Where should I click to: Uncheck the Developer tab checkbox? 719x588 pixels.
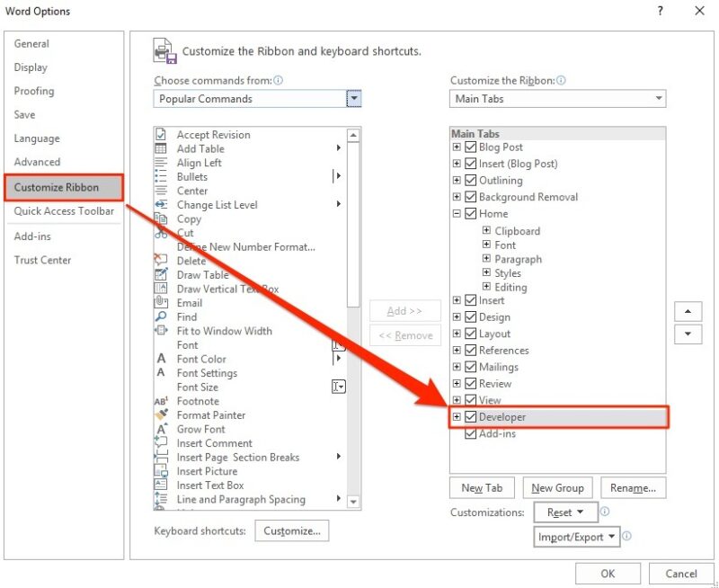click(x=471, y=417)
